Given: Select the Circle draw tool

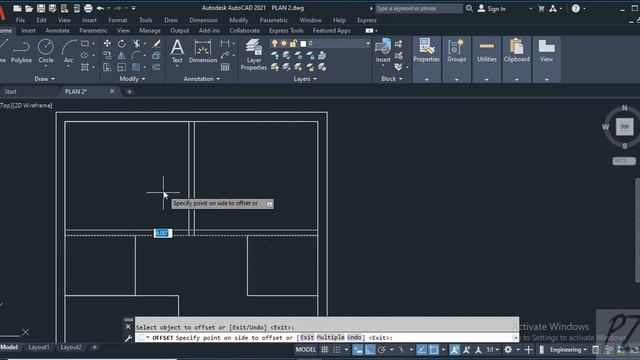Looking at the screenshot, I should (46, 51).
